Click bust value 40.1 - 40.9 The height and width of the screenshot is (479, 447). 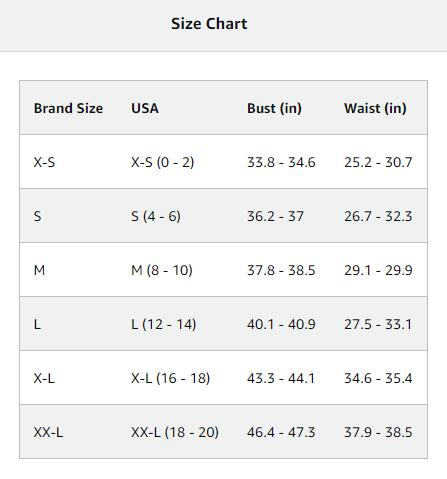pos(281,324)
